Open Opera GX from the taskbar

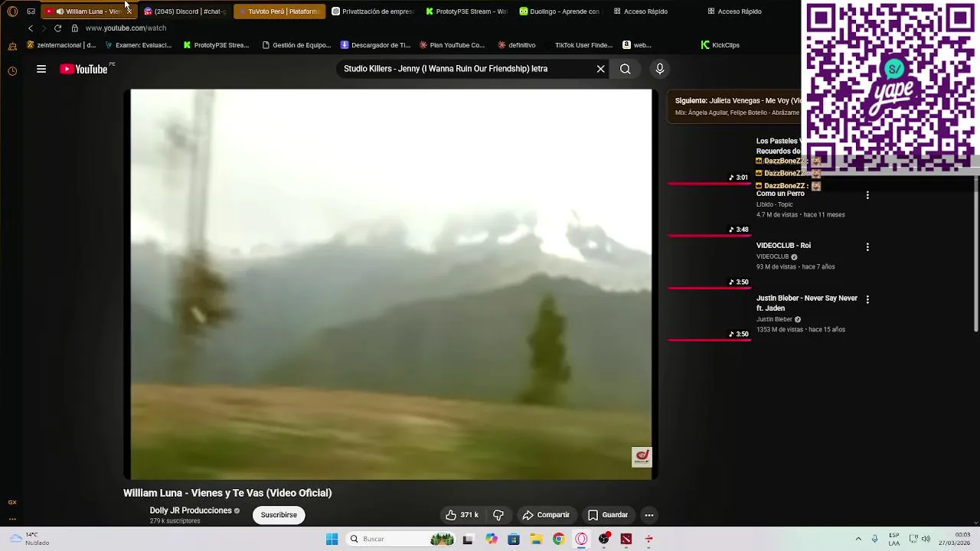point(581,540)
